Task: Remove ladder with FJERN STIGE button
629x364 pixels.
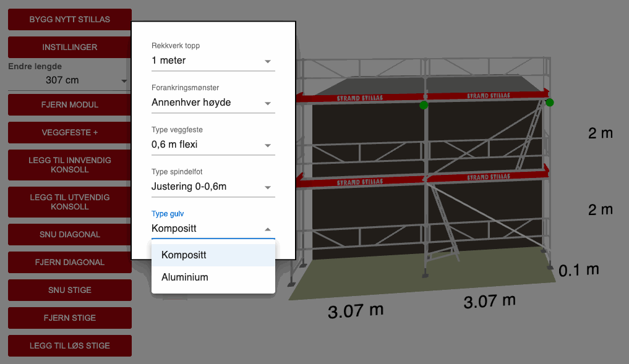Action: [x=69, y=318]
